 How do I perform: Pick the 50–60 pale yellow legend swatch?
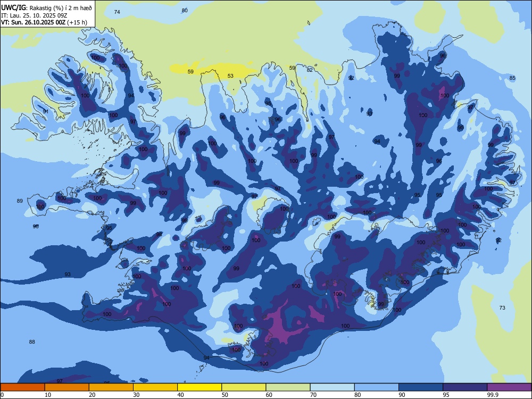coord(244,387)
